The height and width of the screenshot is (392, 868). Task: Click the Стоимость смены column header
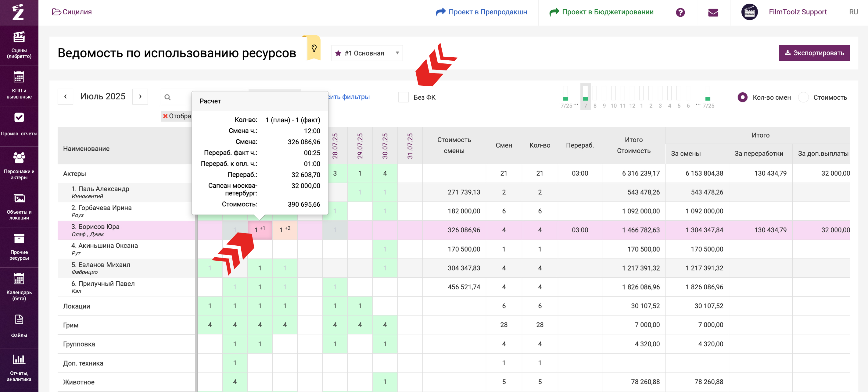454,145
